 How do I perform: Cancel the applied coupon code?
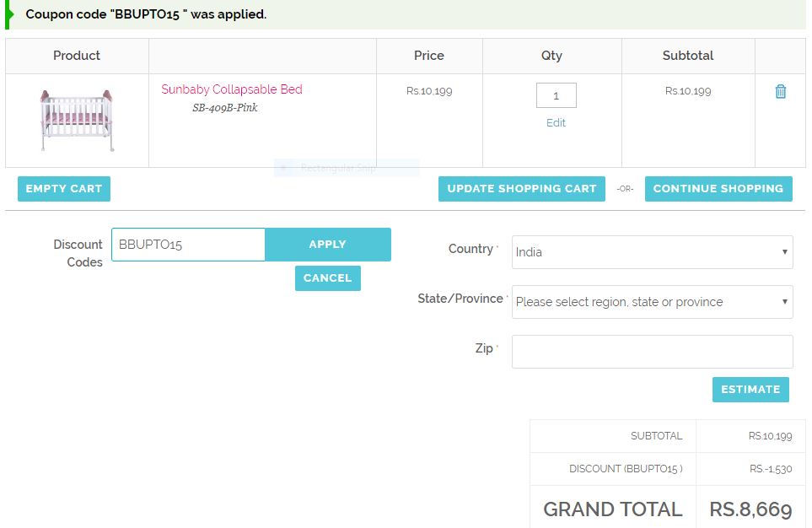point(327,278)
